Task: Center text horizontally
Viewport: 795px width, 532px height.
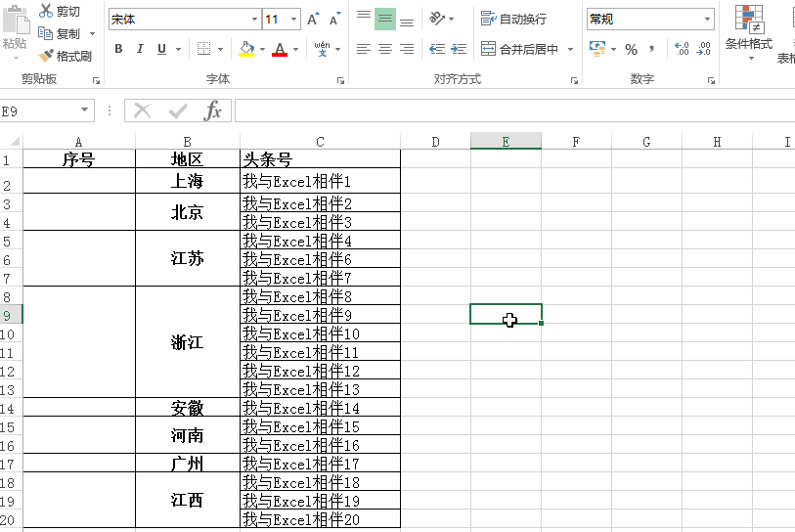Action: click(385, 49)
